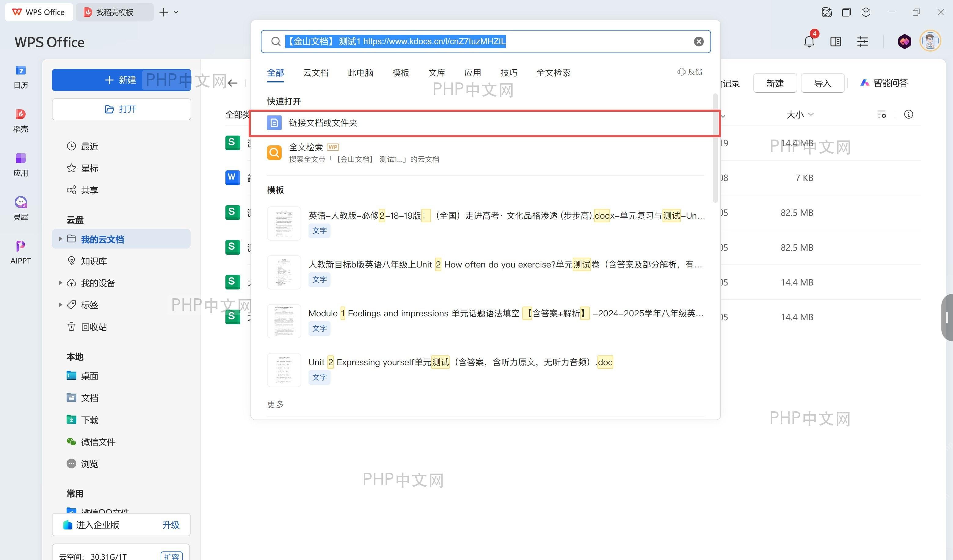
Task: Click the 导入 button
Action: pyautogui.click(x=822, y=83)
